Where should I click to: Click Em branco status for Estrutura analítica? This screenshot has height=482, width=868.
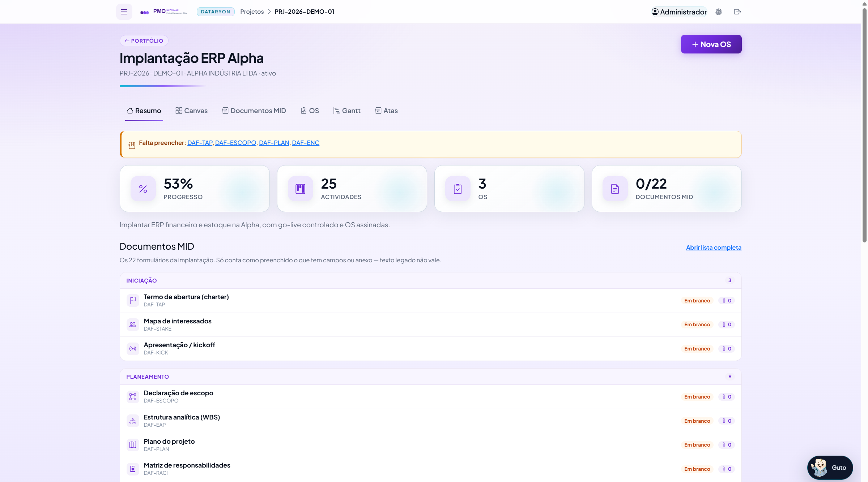(x=697, y=421)
